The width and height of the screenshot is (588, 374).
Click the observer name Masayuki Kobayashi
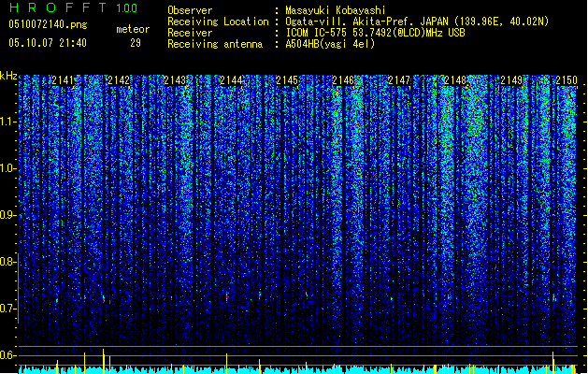(336, 10)
